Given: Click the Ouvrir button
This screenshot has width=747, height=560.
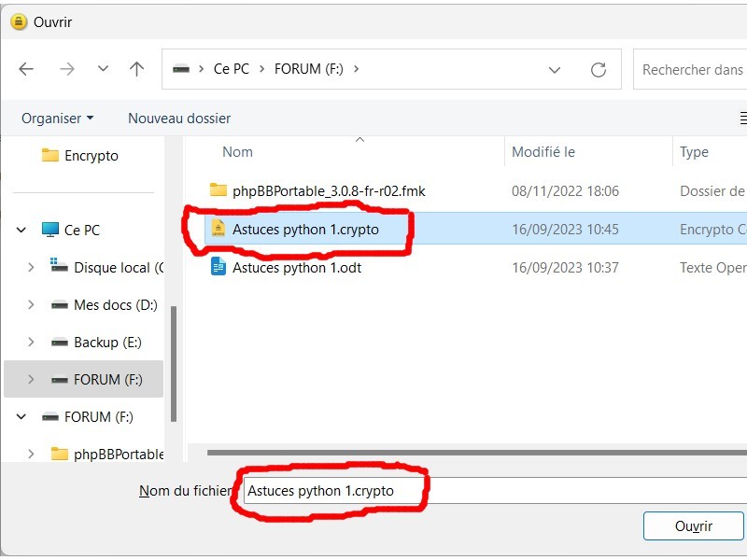Looking at the screenshot, I should click(693, 526).
